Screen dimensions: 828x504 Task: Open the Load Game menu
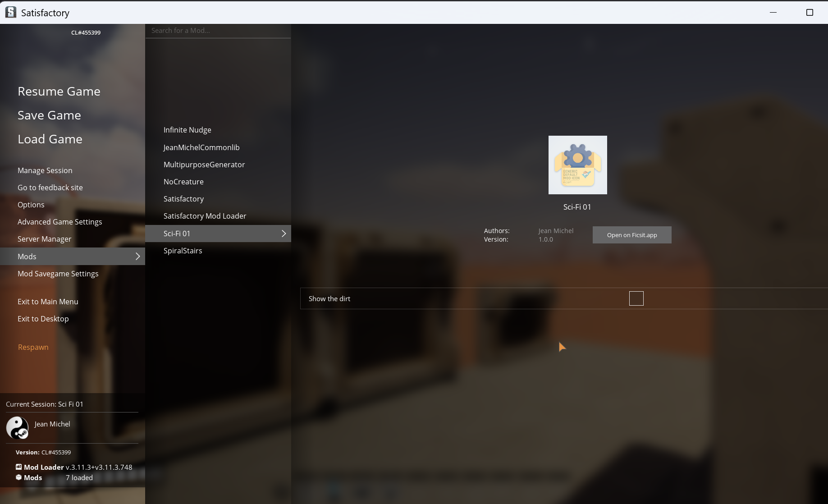click(x=50, y=139)
